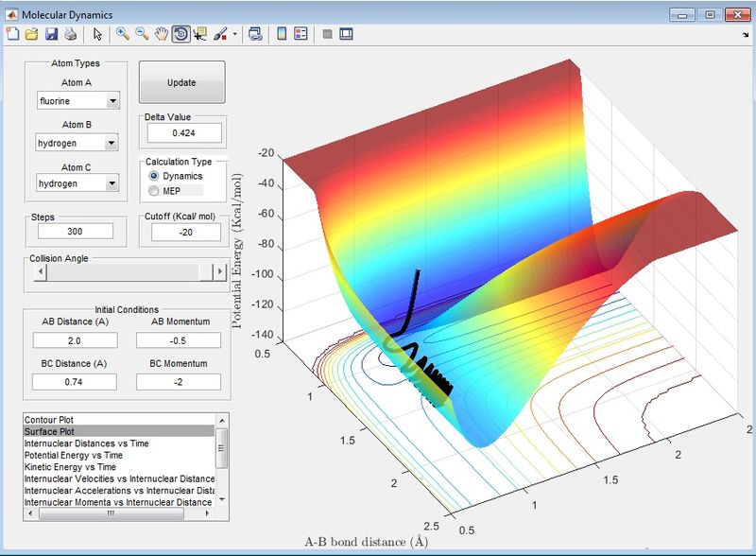
Task: Open the Atom A fluorine dropdown
Action: point(112,101)
